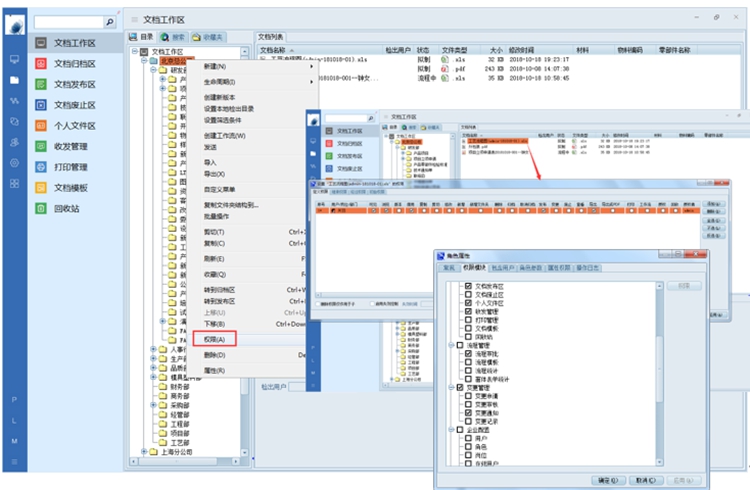This screenshot has height=490, width=750.
Task: Click the 确定 button in the role dialog
Action: (606, 478)
